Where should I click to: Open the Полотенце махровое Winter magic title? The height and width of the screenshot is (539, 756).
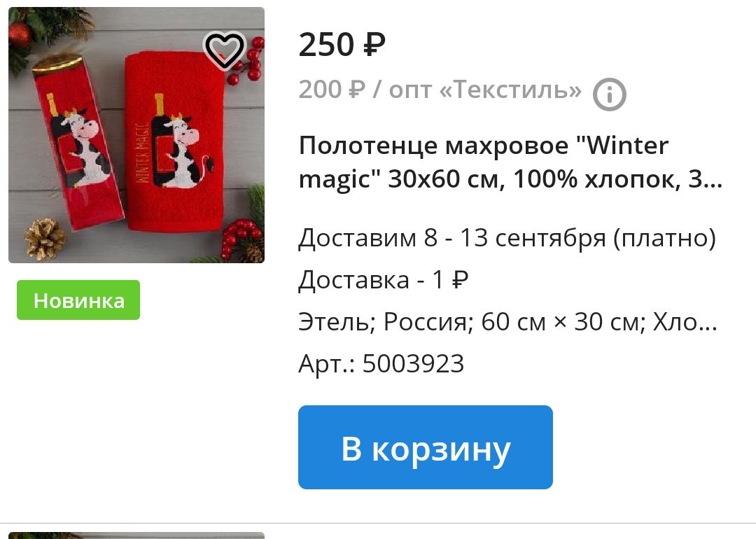[510, 162]
